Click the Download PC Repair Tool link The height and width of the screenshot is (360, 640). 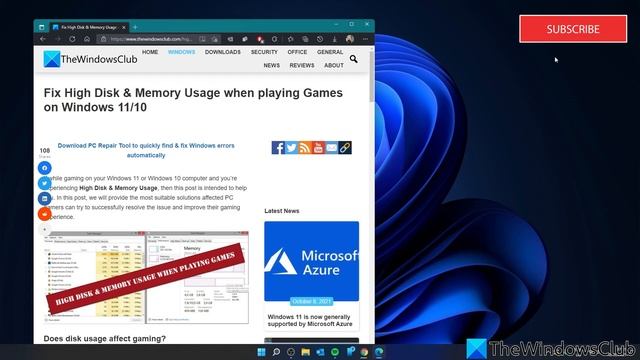click(146, 150)
